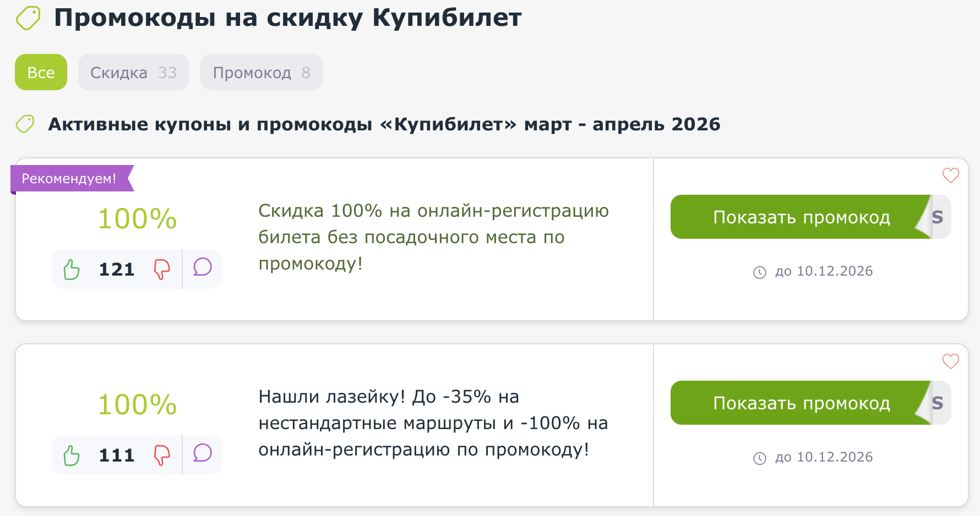Click the thumbs-down icon on the second coupon

(x=162, y=455)
